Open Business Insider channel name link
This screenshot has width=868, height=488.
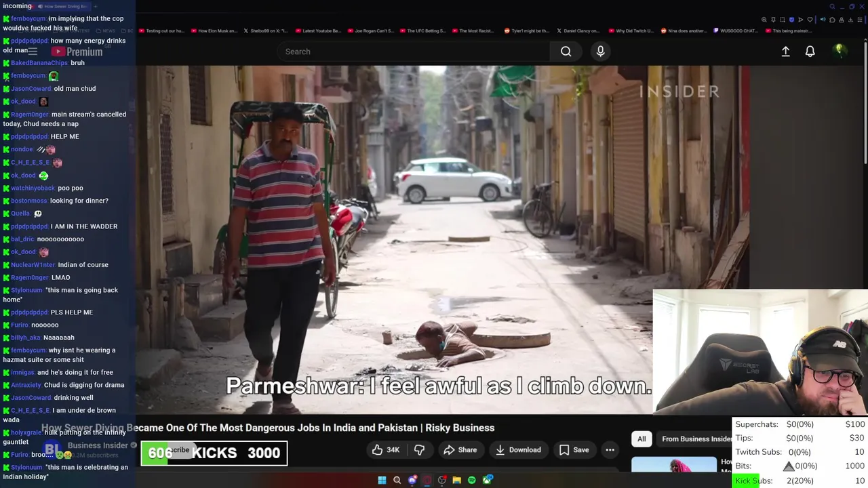click(98, 445)
